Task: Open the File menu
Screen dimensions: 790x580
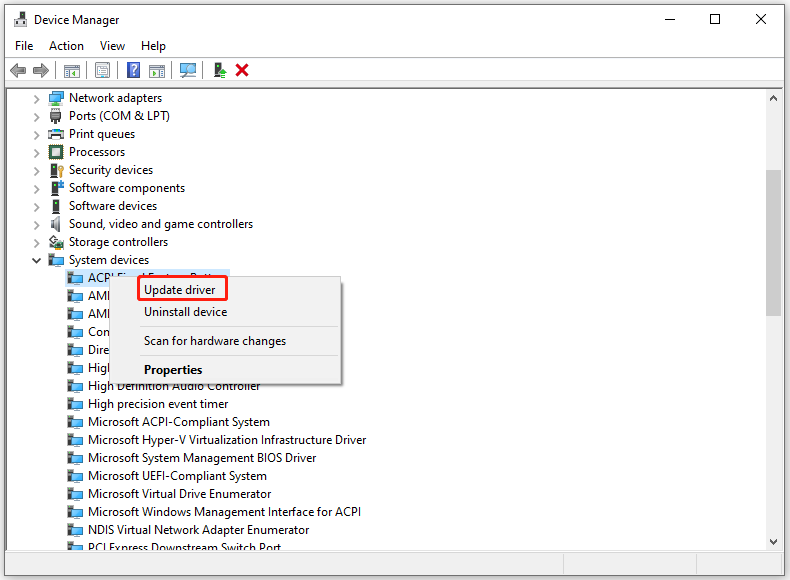Action: (x=24, y=46)
